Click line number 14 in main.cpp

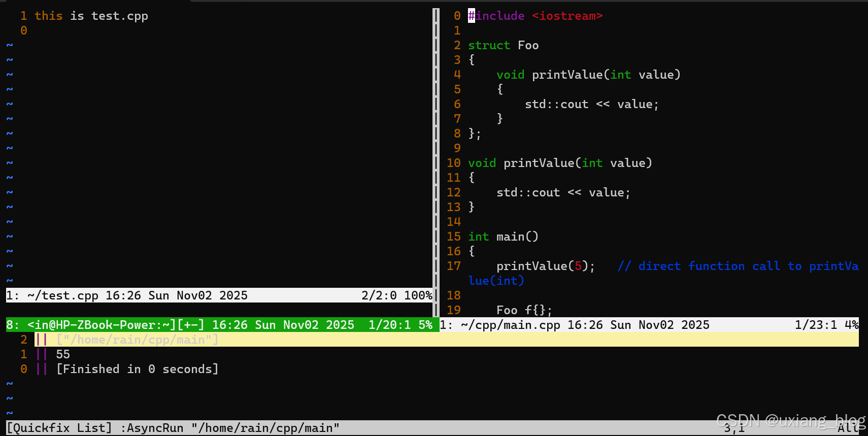[x=454, y=222]
